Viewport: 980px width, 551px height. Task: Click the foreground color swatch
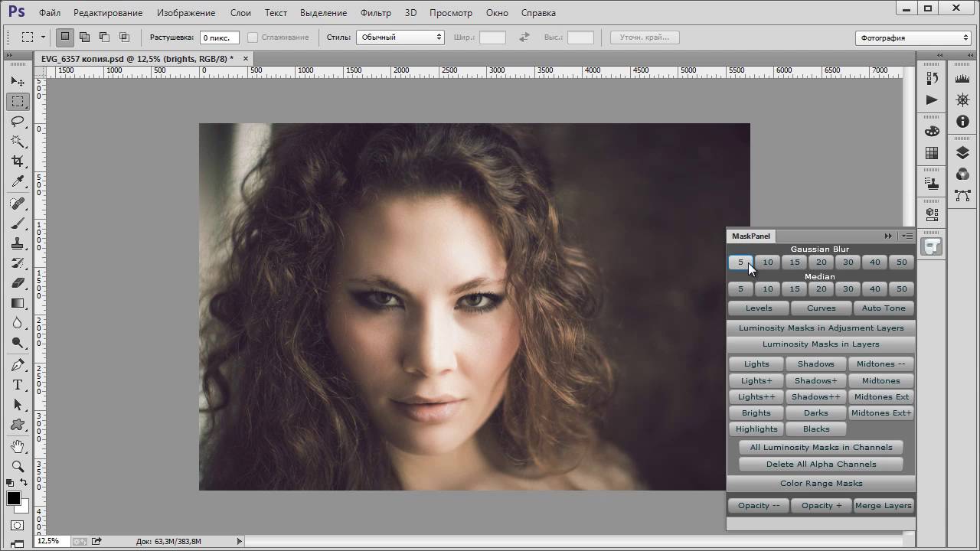[x=14, y=499]
